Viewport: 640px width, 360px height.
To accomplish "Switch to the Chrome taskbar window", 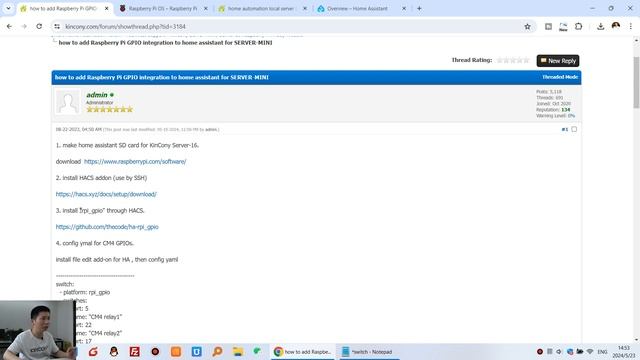I will click(x=302, y=351).
